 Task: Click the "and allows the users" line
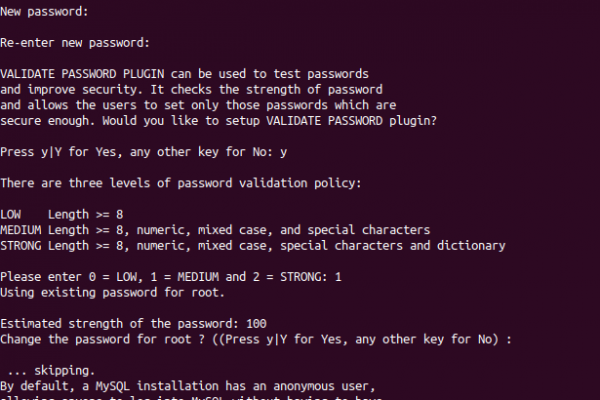tap(198, 105)
